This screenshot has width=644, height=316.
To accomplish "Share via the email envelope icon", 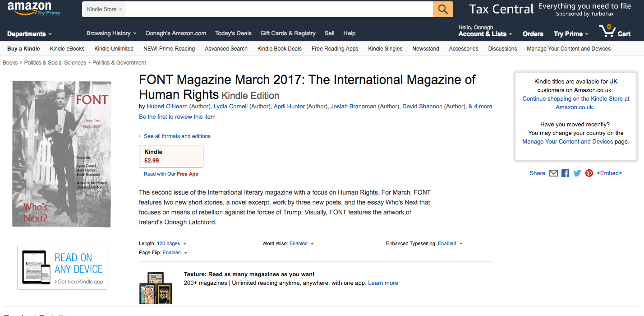I will pyautogui.click(x=553, y=173).
